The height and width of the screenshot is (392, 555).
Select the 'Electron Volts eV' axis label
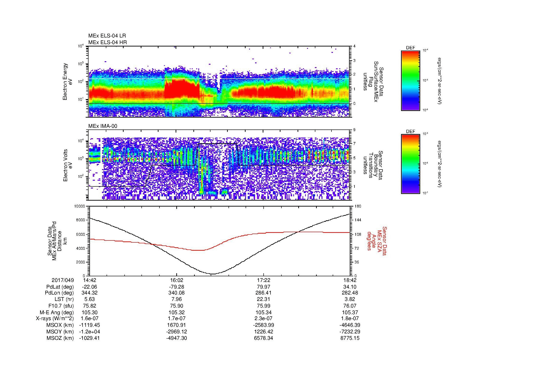click(x=68, y=166)
